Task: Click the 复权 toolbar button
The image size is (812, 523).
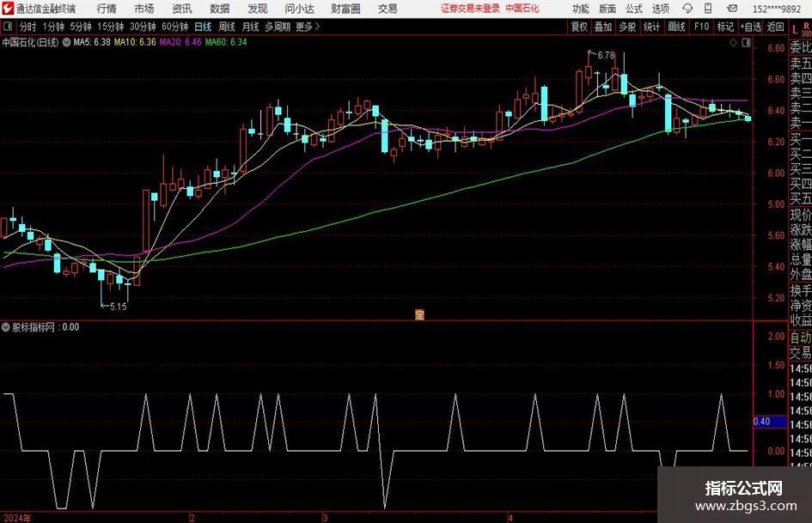Action: (x=579, y=27)
